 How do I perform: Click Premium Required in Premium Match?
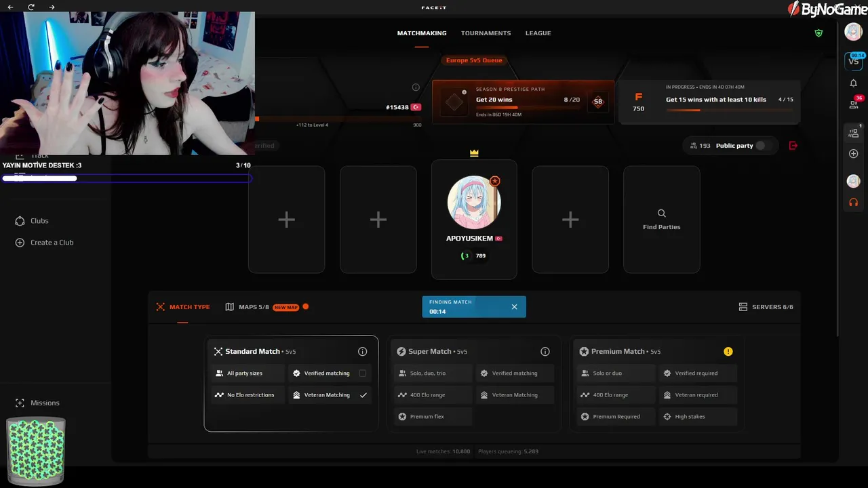tap(616, 416)
